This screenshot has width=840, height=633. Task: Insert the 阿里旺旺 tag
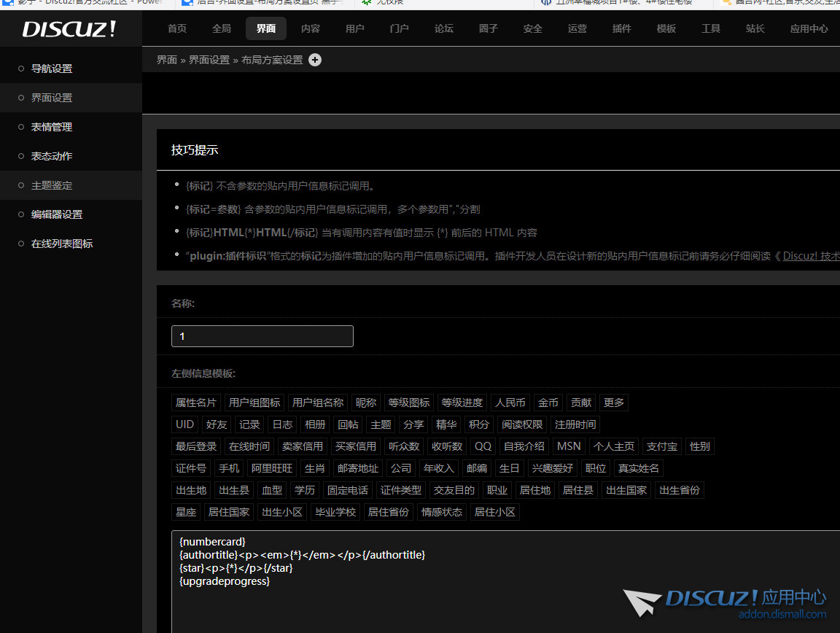(271, 468)
